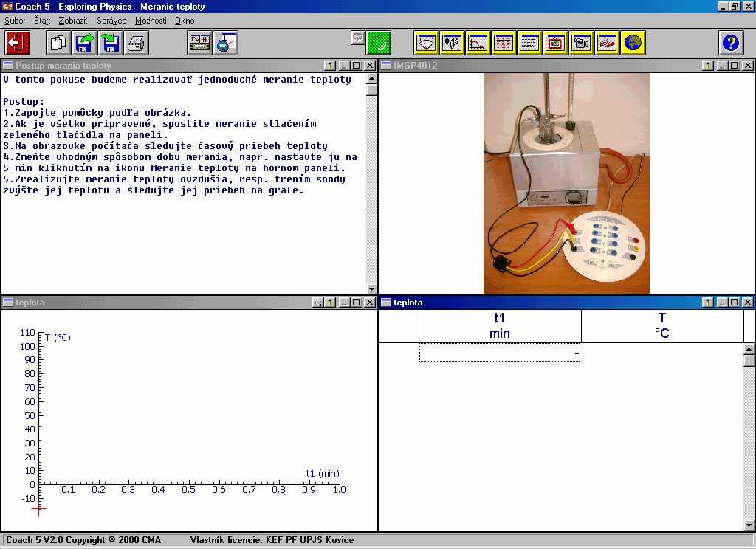Click the experiment setup photo

click(566, 183)
